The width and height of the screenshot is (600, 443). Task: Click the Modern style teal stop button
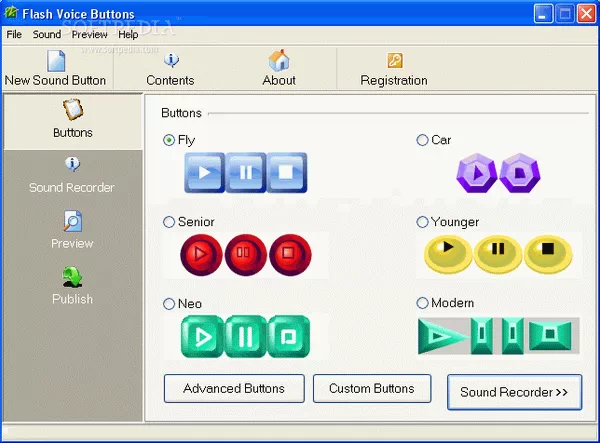coord(550,335)
